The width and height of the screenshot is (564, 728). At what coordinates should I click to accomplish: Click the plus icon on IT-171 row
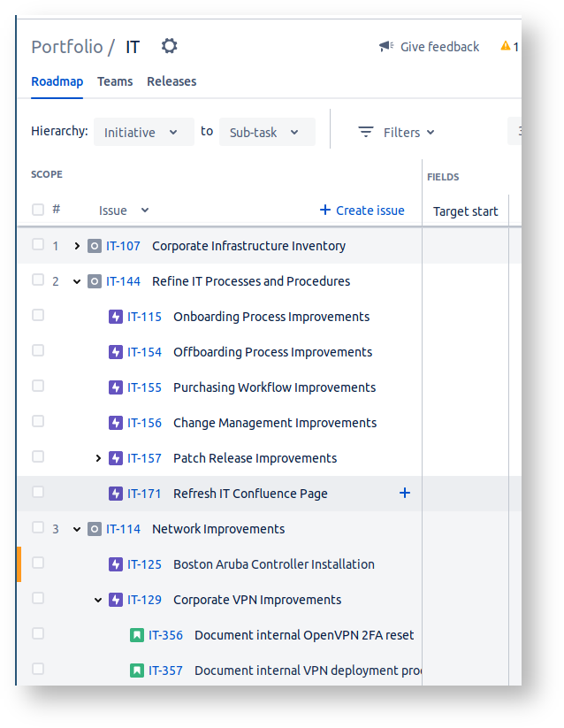pyautogui.click(x=405, y=493)
